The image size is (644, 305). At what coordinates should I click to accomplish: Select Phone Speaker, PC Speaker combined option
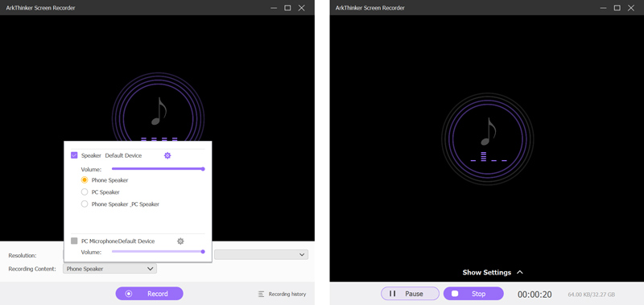pos(85,204)
